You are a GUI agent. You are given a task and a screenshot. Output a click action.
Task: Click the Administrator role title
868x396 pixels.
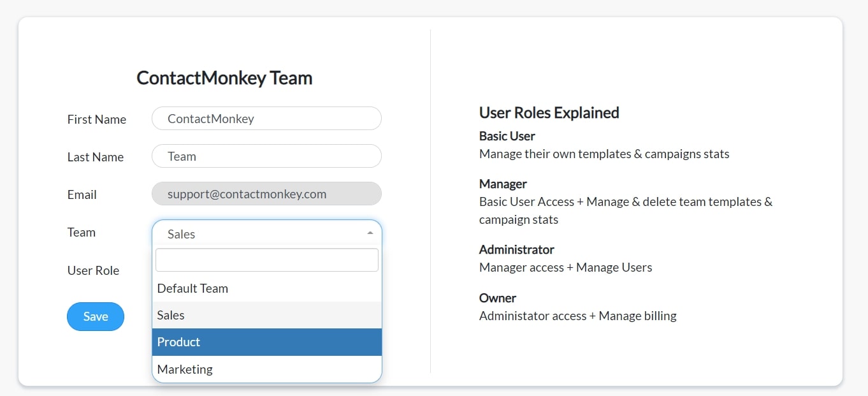pyautogui.click(x=517, y=249)
